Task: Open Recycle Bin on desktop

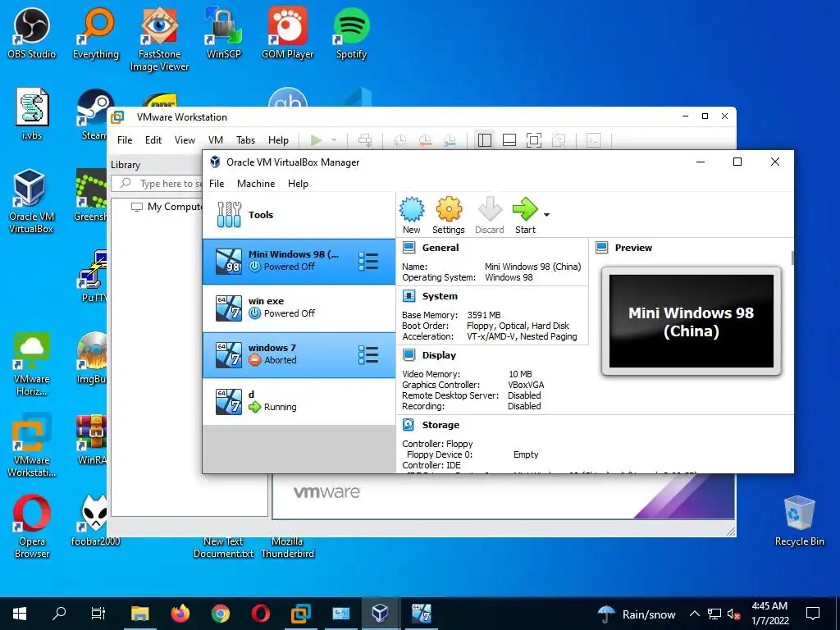Action: click(x=799, y=520)
